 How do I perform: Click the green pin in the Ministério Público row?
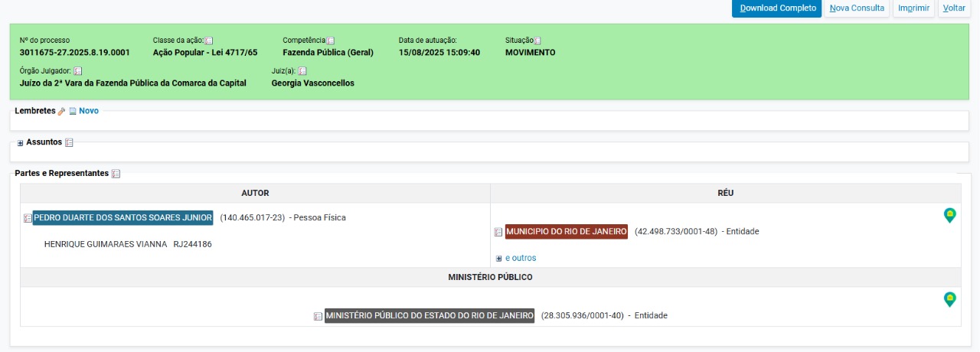click(x=949, y=299)
